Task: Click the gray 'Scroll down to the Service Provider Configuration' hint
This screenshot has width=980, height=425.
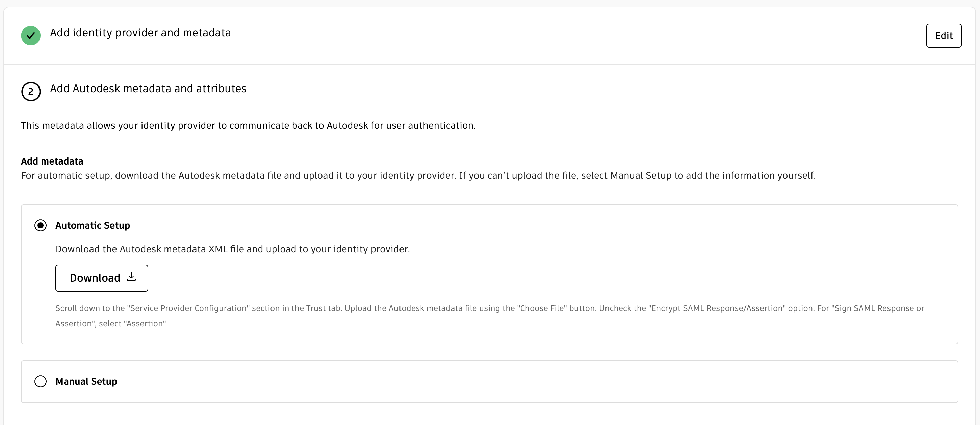Action: [489, 308]
